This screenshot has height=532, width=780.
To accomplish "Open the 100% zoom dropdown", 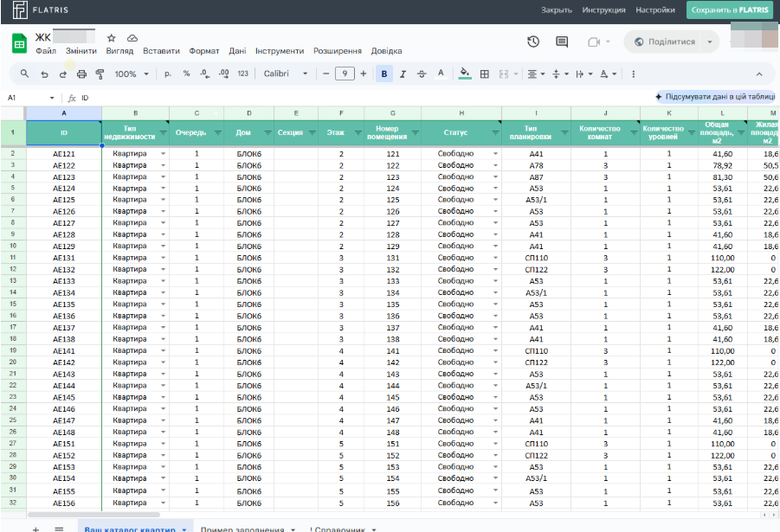I will (x=131, y=74).
